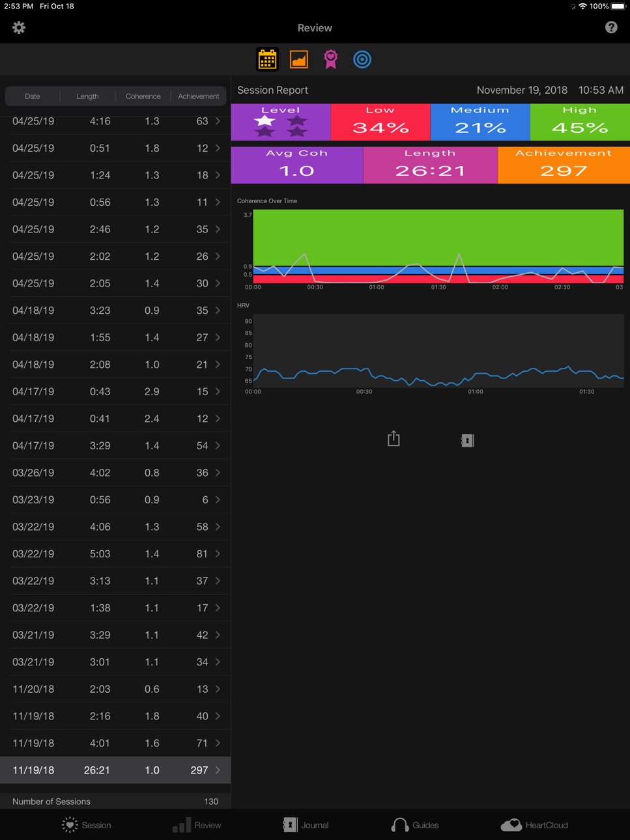Select the green High 45% tile

(580, 122)
